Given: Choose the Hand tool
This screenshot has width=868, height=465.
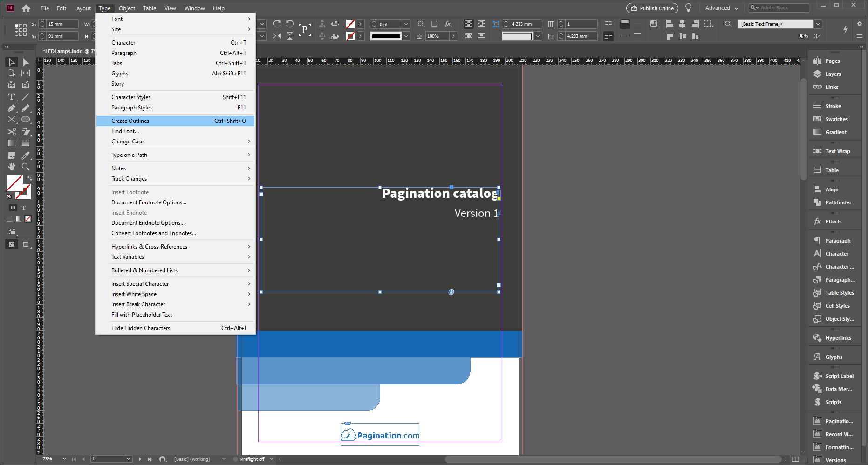Looking at the screenshot, I should [x=12, y=167].
